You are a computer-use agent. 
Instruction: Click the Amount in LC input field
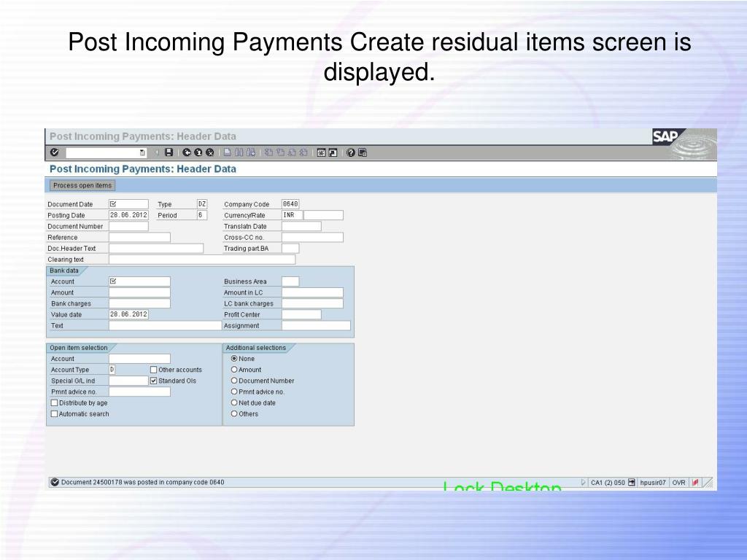coord(312,292)
